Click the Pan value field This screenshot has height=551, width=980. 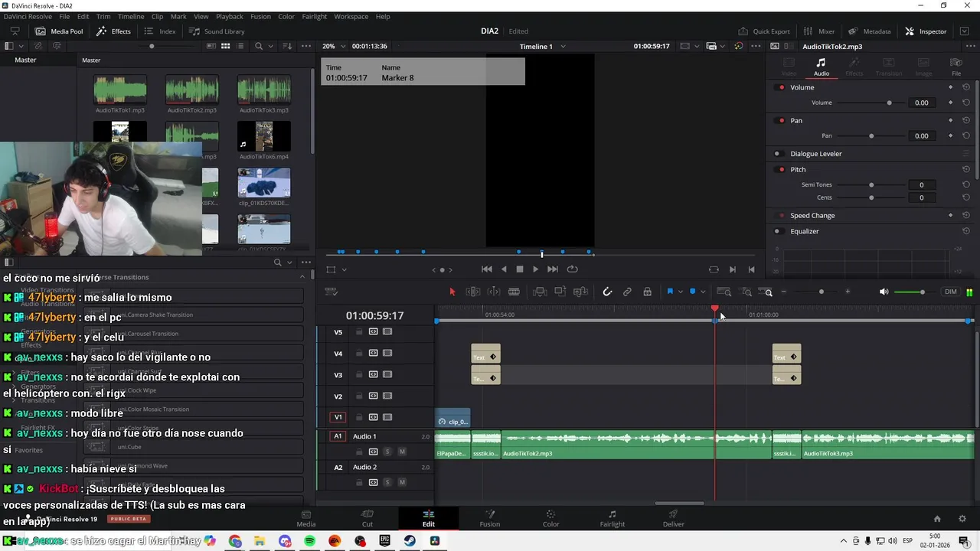[x=921, y=136]
